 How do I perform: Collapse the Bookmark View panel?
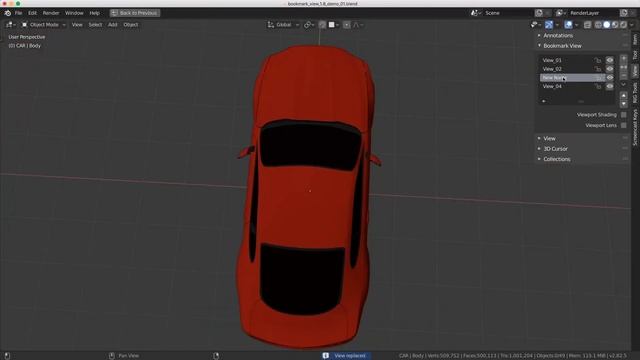(562, 46)
